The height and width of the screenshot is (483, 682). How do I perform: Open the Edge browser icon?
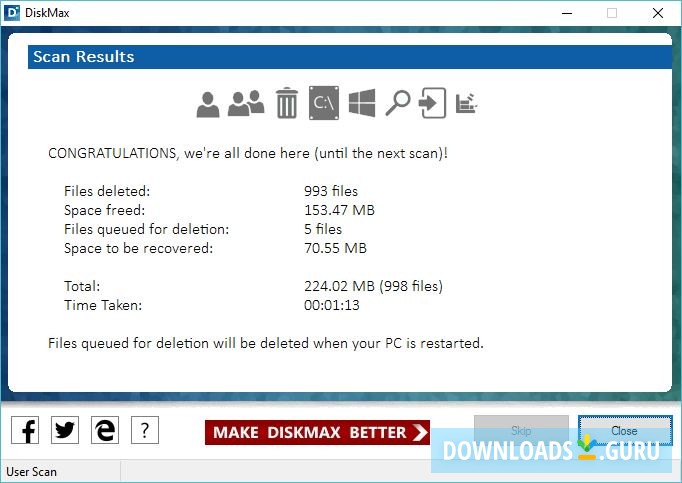(x=105, y=430)
